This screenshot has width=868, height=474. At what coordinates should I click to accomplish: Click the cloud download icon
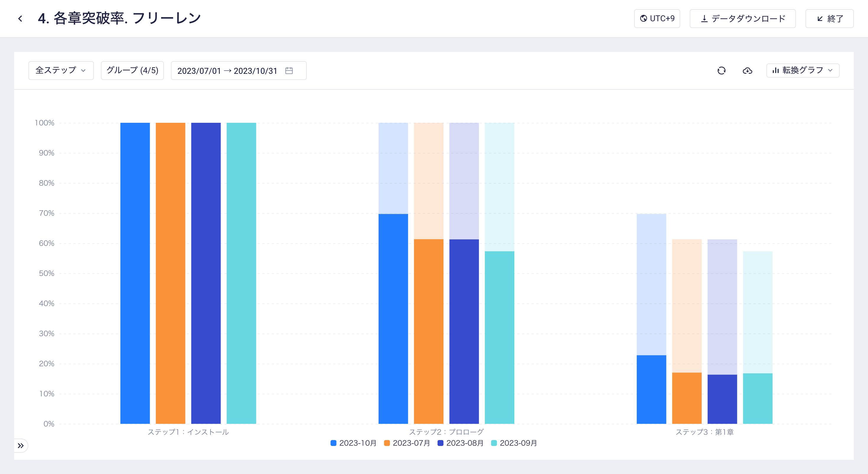(747, 71)
